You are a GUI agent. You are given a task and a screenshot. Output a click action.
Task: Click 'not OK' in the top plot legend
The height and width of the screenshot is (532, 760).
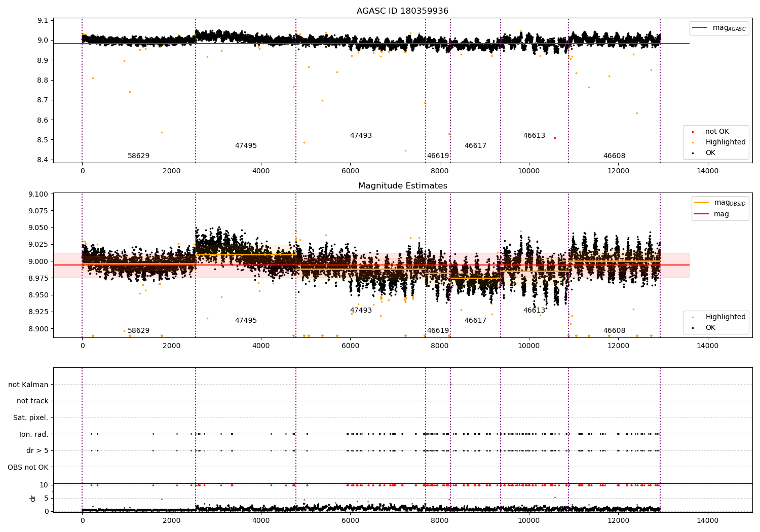coord(717,132)
